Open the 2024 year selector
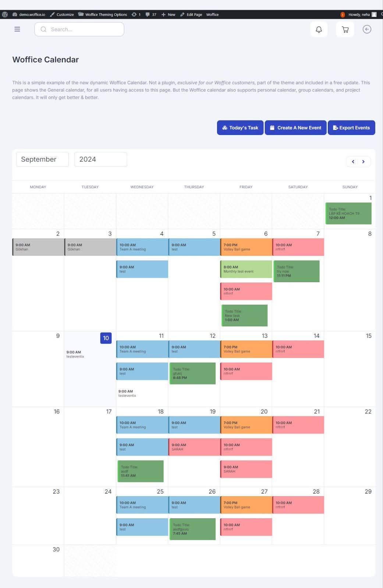Image resolution: width=383 pixels, height=588 pixels. click(x=100, y=159)
